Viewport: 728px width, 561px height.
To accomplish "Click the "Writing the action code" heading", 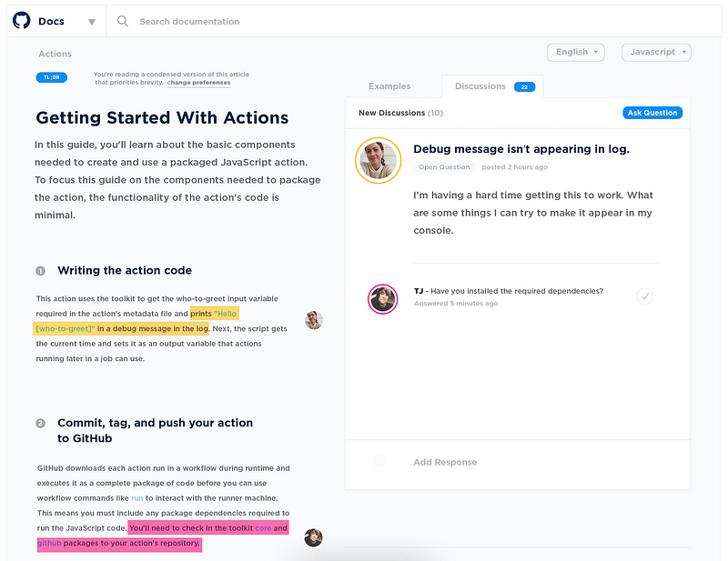I will point(125,271).
